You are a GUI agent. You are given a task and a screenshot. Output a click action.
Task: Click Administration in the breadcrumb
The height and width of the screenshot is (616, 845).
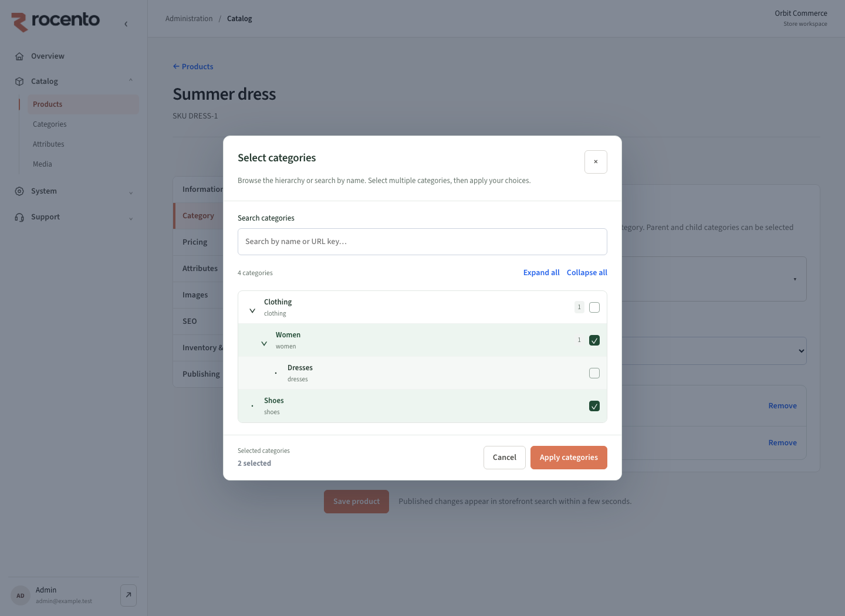pyautogui.click(x=189, y=19)
